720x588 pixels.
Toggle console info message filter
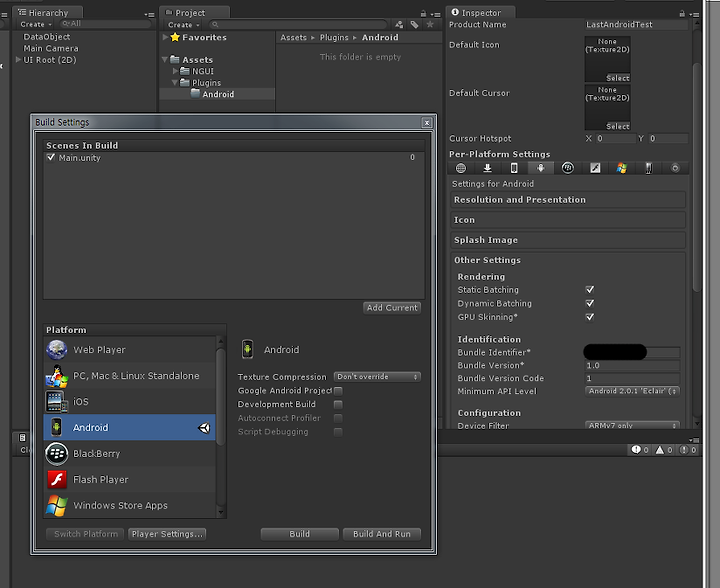click(x=640, y=450)
